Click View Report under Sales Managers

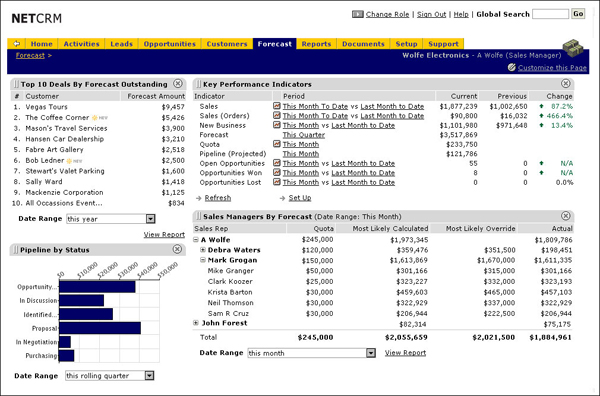tap(405, 353)
